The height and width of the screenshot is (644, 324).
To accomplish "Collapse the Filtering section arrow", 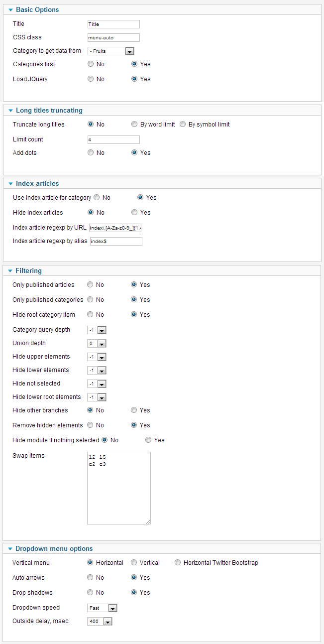I will point(10,271).
